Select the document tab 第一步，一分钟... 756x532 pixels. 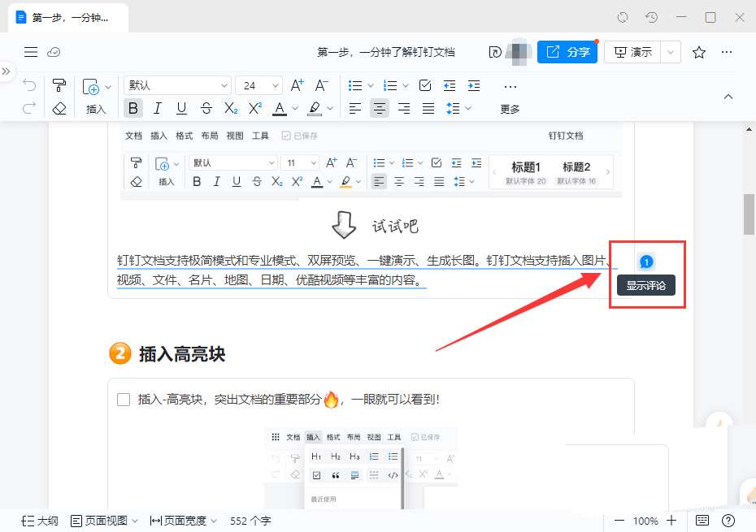(68, 18)
